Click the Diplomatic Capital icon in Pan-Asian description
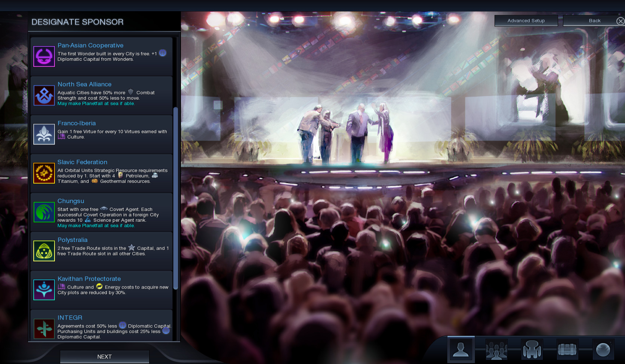625x364 pixels. pos(163,53)
